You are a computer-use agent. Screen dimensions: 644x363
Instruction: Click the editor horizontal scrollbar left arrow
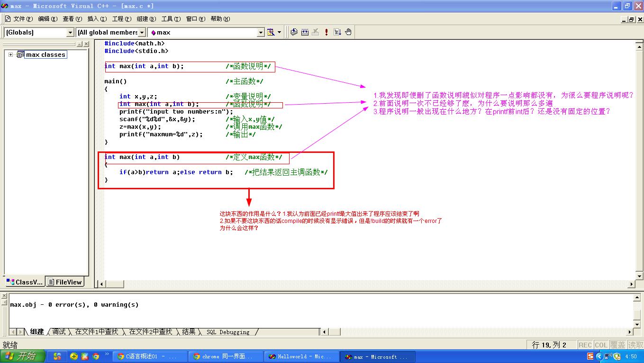(101, 284)
